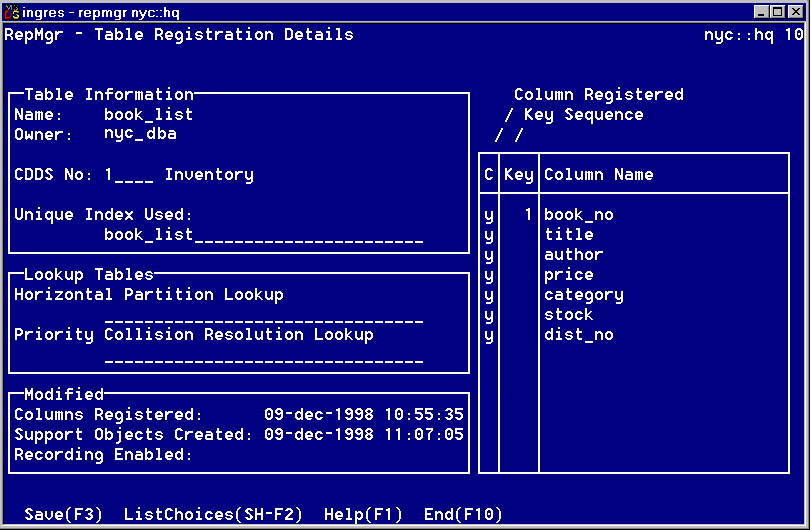Select the price column name row
812x531 pixels.
pyautogui.click(x=569, y=275)
